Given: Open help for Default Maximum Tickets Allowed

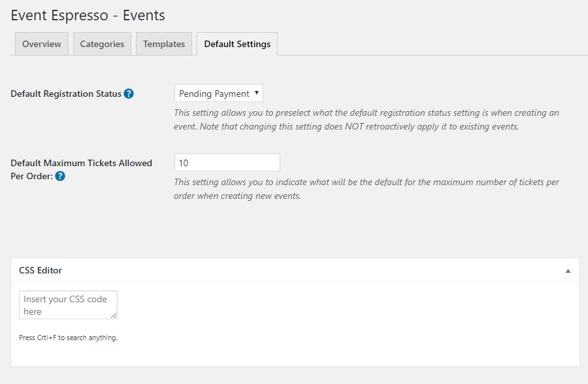Looking at the screenshot, I should [x=60, y=176].
